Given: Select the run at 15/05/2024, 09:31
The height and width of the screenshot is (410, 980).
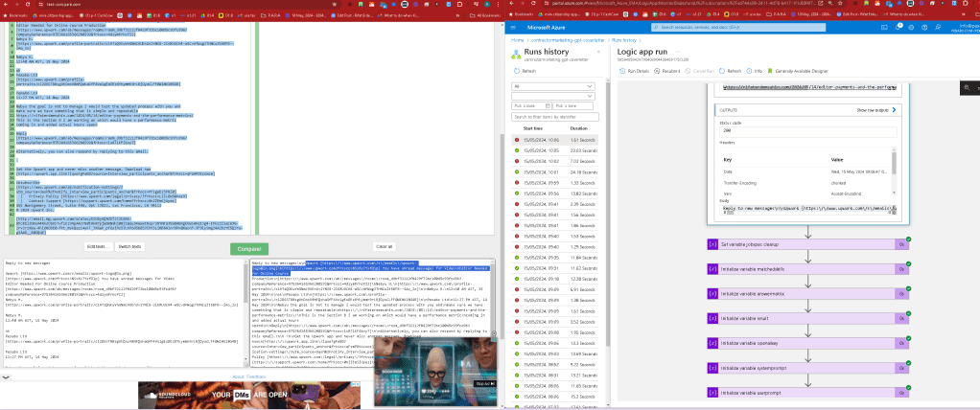Looking at the screenshot, I should click(556, 267).
